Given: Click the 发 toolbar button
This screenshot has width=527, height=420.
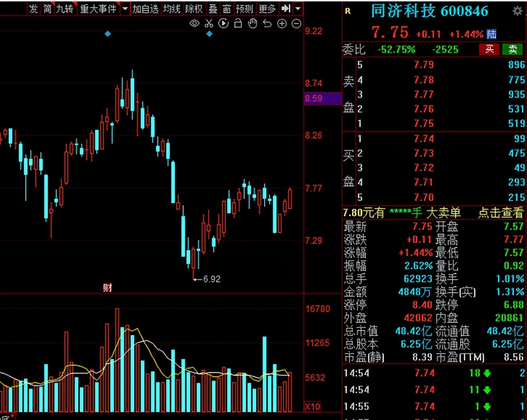Looking at the screenshot, I should click(x=33, y=8).
